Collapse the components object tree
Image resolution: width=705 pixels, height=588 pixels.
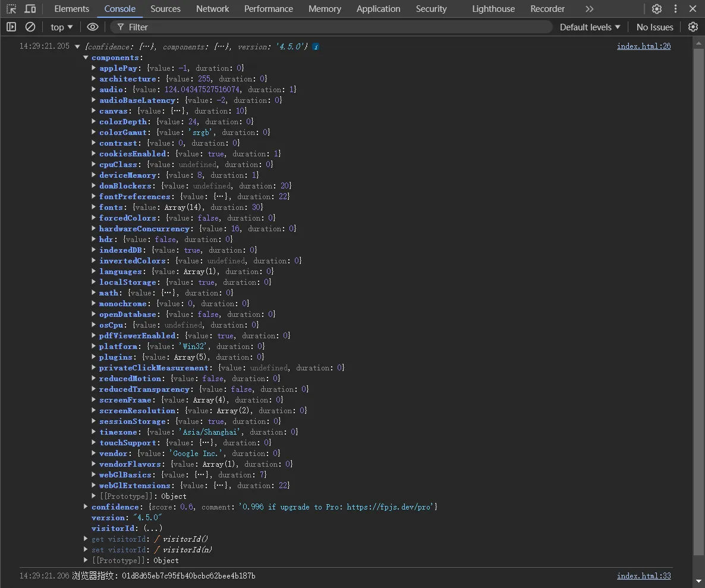point(86,58)
